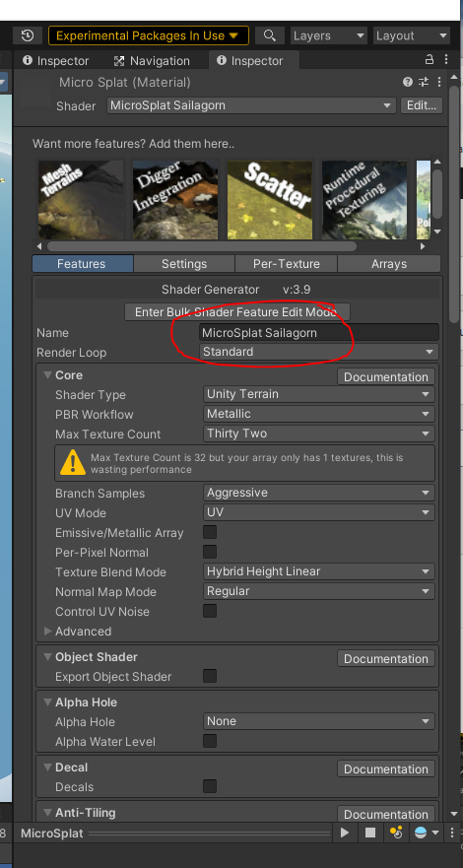Click the Mesh Terrains thumbnail

coord(81,199)
